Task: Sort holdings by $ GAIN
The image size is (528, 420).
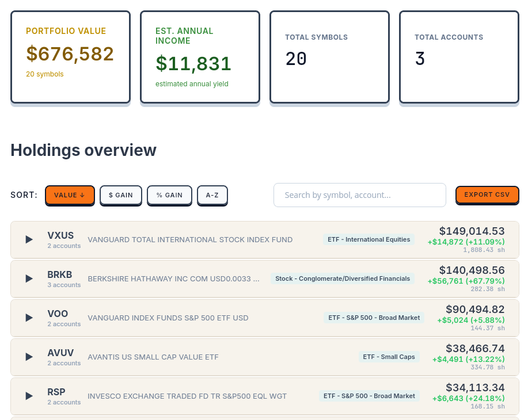Action: click(120, 195)
